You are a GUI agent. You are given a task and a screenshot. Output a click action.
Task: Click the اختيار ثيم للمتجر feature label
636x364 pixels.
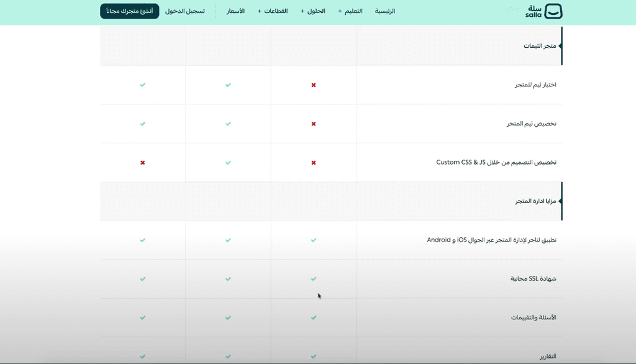(x=535, y=85)
